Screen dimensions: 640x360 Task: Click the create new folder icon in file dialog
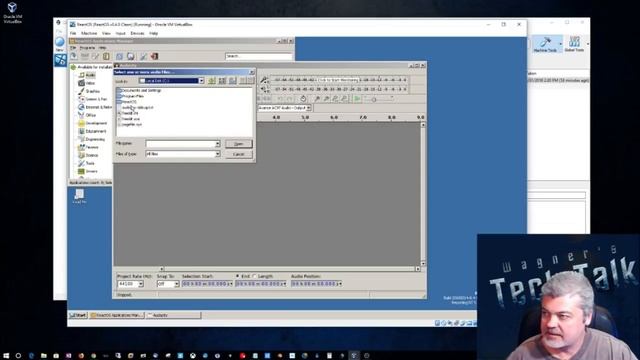click(222, 81)
